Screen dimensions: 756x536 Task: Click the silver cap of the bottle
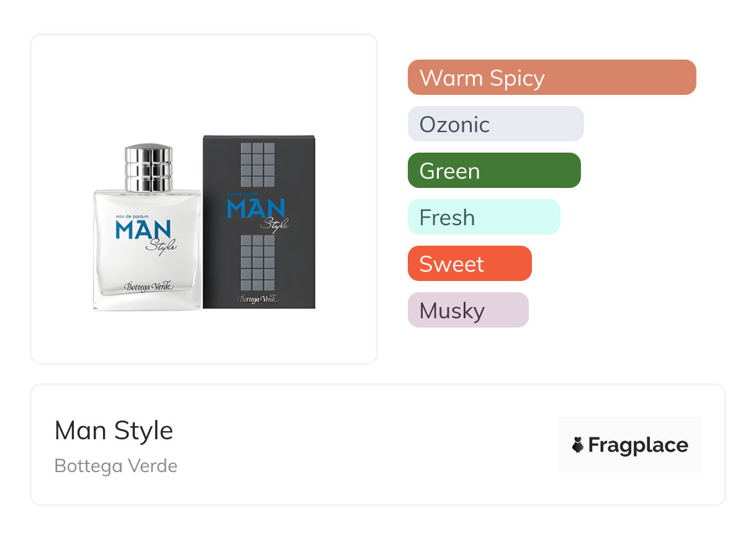(x=148, y=167)
